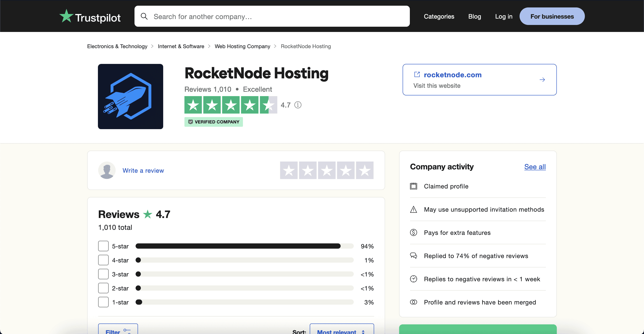Click the search magnifier icon
644x334 pixels.
tap(144, 16)
